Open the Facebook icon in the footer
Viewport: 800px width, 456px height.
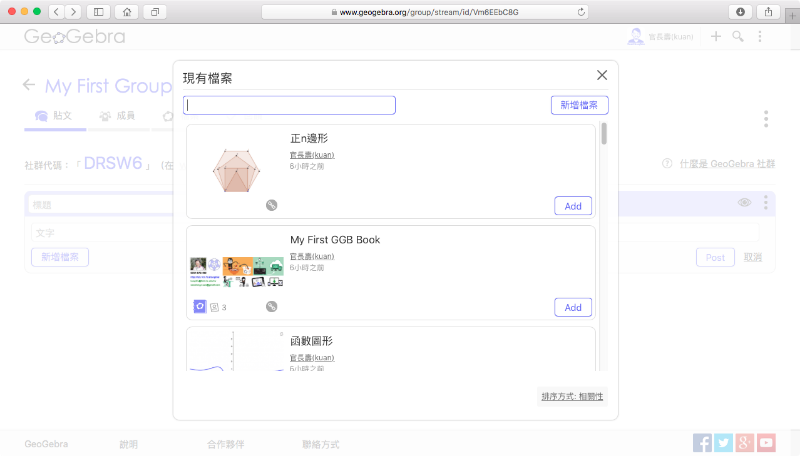702,443
